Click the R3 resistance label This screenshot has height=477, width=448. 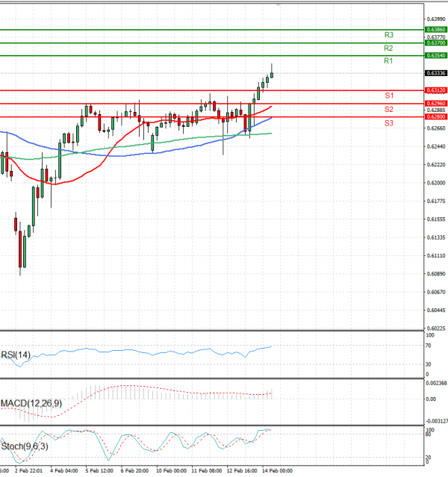[x=389, y=35]
